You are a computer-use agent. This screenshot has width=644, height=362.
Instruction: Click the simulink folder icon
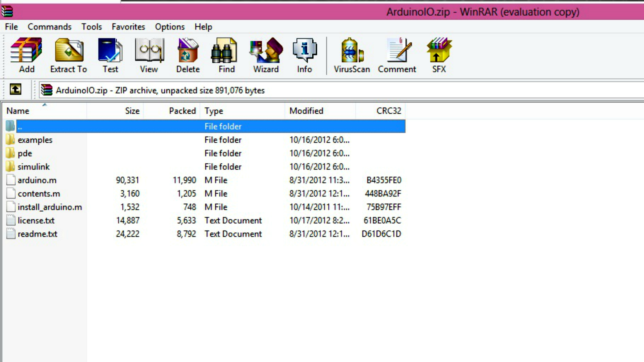click(10, 166)
